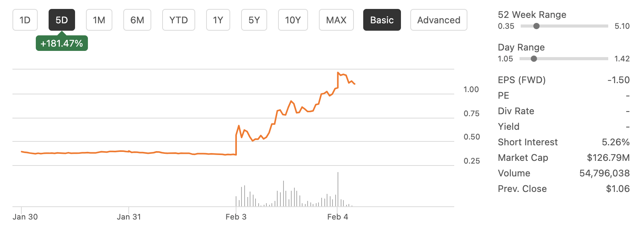View the 1Y price chart
The image size is (644, 230).
(x=218, y=20)
